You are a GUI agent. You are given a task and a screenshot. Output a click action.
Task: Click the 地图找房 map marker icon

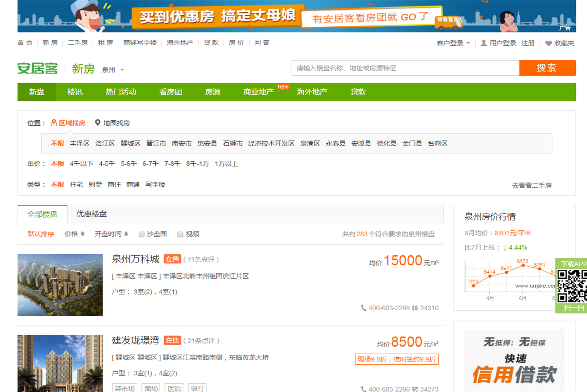(98, 123)
